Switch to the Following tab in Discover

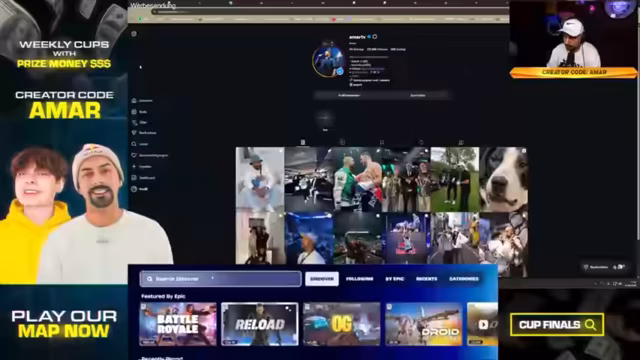[x=360, y=279]
